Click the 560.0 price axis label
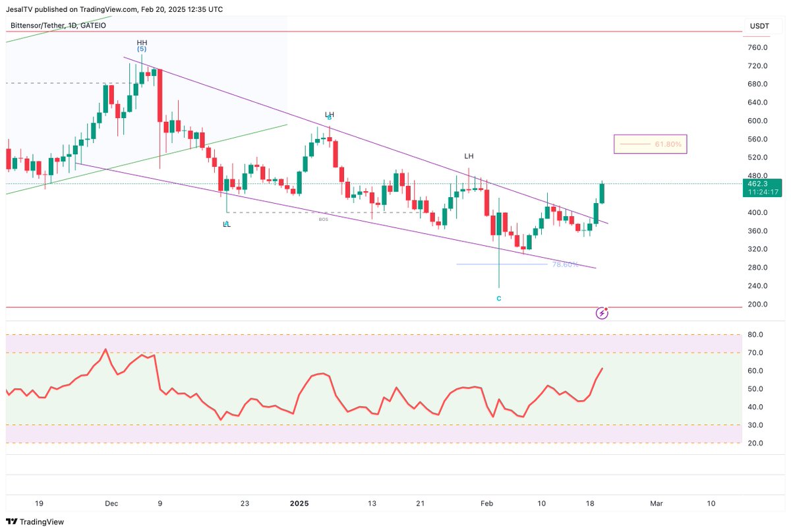This screenshot has width=791, height=532. (x=759, y=139)
